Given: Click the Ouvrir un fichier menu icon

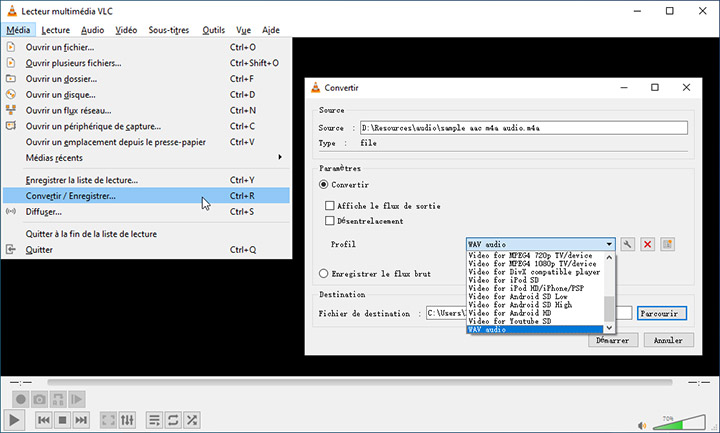Looking at the screenshot, I should pyautogui.click(x=11, y=47).
